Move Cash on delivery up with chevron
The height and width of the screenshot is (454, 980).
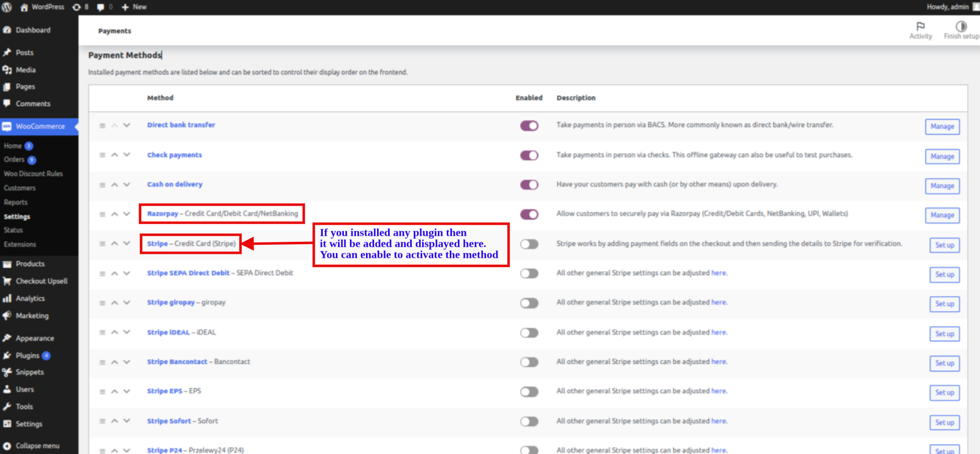coord(114,185)
